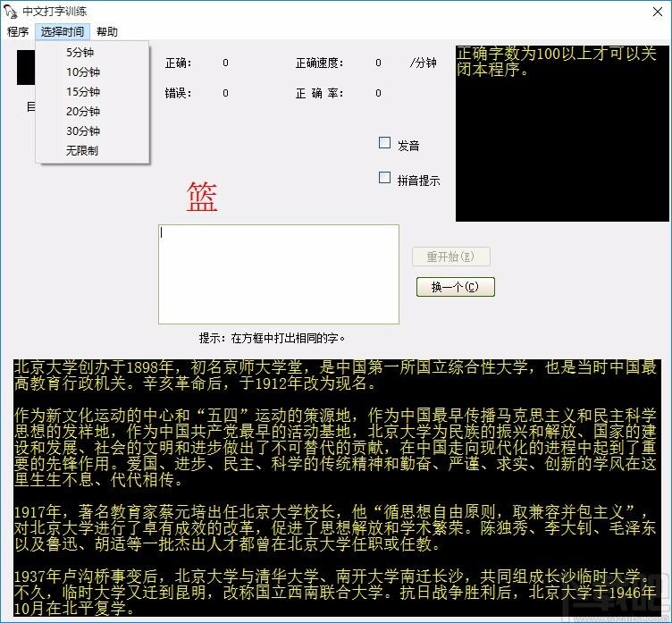672x623 pixels.
Task: Choose 10分钟 from the time menu
Action: pos(82,72)
